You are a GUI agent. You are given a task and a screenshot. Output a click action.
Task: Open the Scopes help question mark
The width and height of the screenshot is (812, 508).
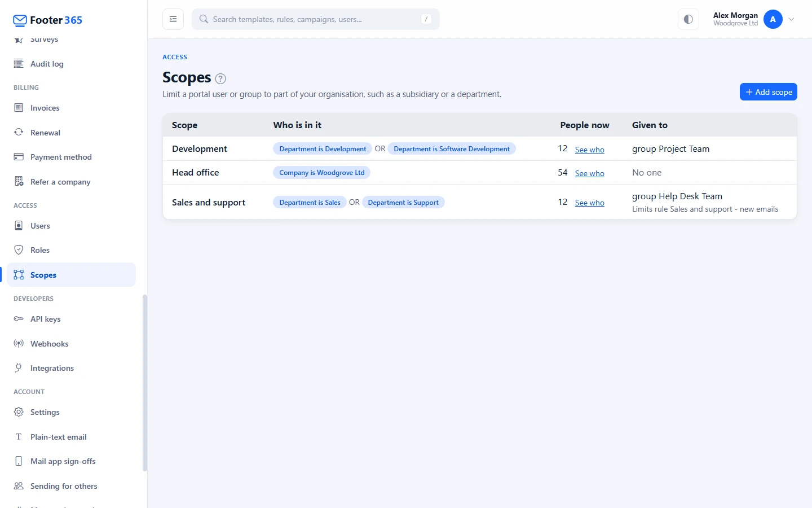point(220,78)
